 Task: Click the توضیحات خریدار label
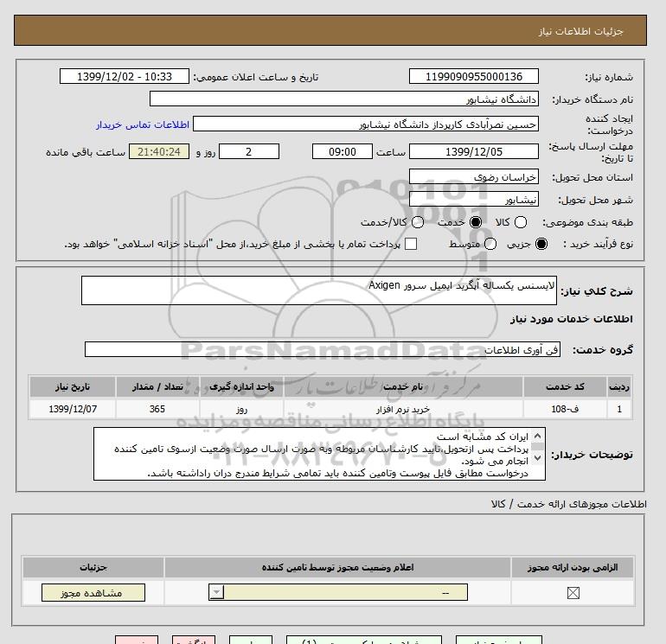click(x=592, y=455)
